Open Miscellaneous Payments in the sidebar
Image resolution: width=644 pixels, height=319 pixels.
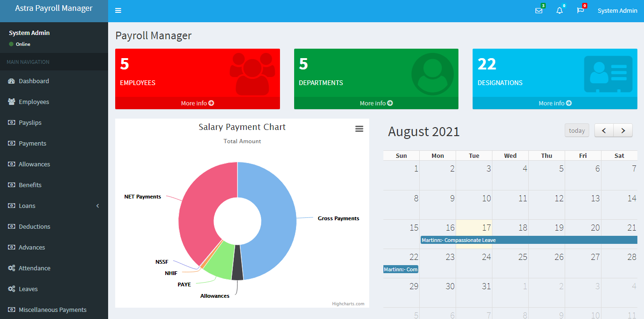click(x=52, y=310)
